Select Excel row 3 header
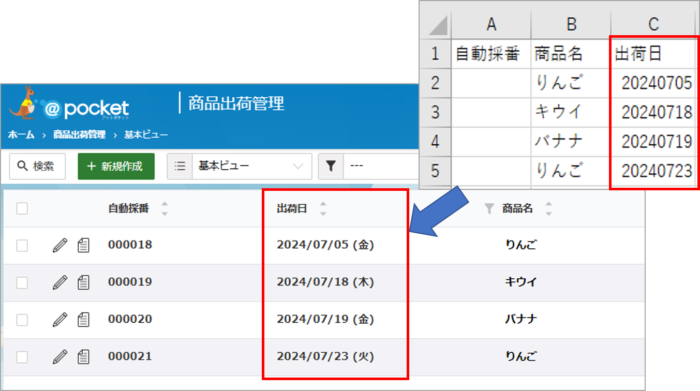The width and height of the screenshot is (700, 391). 435,112
